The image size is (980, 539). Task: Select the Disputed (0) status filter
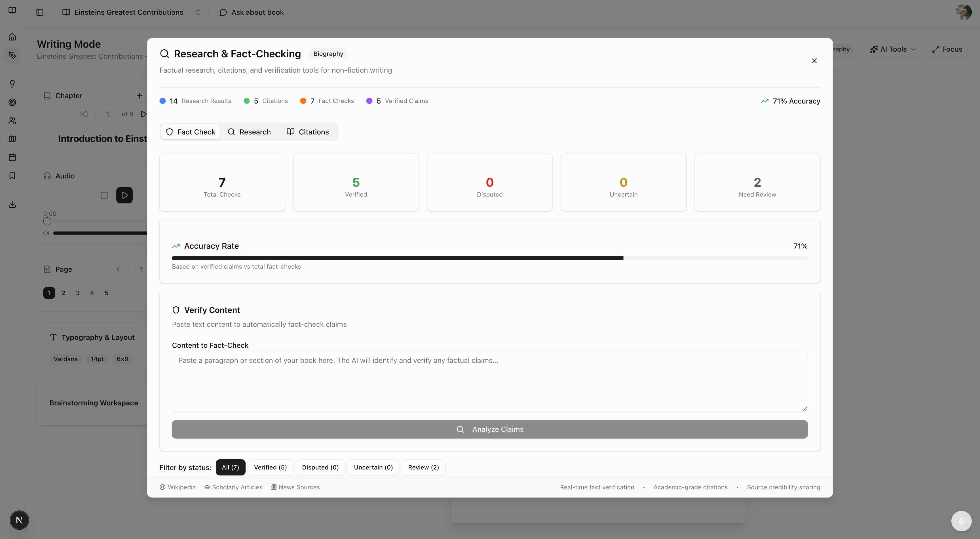320,467
